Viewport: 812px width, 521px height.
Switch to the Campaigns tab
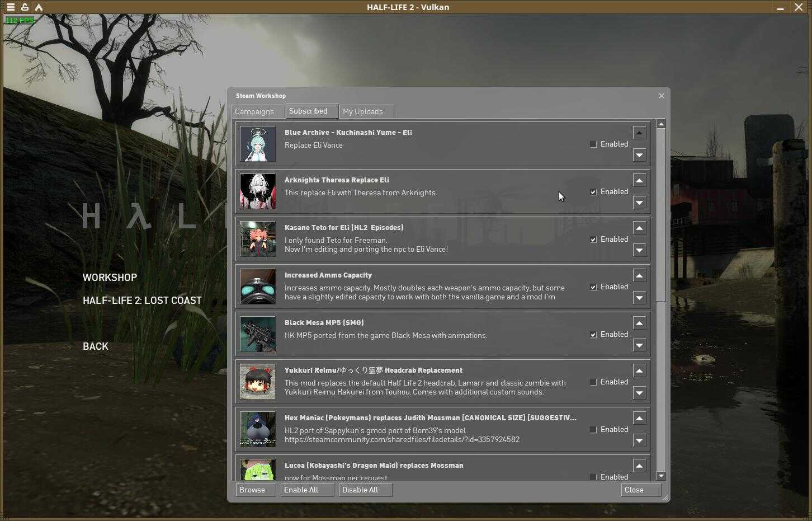click(x=258, y=111)
